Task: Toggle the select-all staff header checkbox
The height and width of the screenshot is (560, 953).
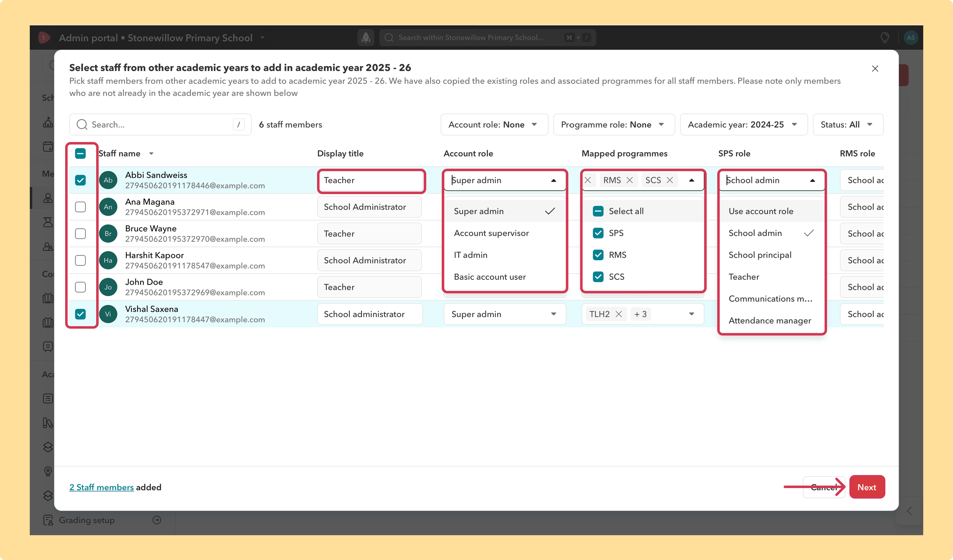Action: 80,153
